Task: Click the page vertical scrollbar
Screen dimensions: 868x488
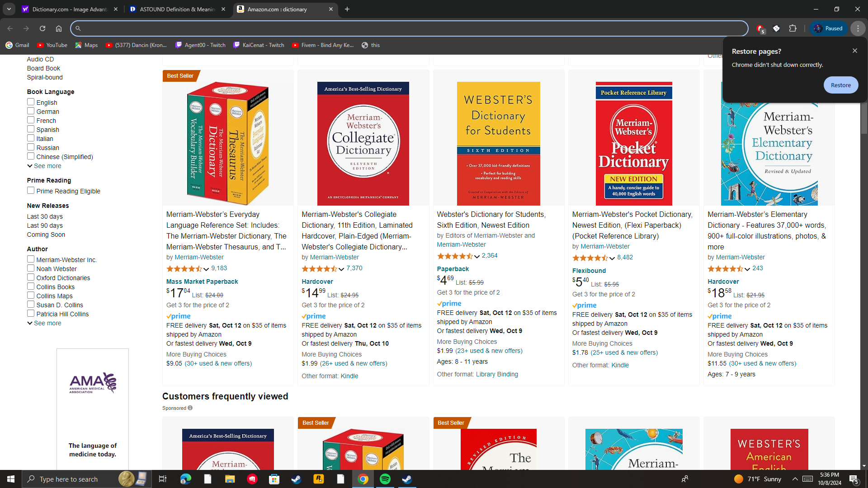Action: pyautogui.click(x=864, y=118)
